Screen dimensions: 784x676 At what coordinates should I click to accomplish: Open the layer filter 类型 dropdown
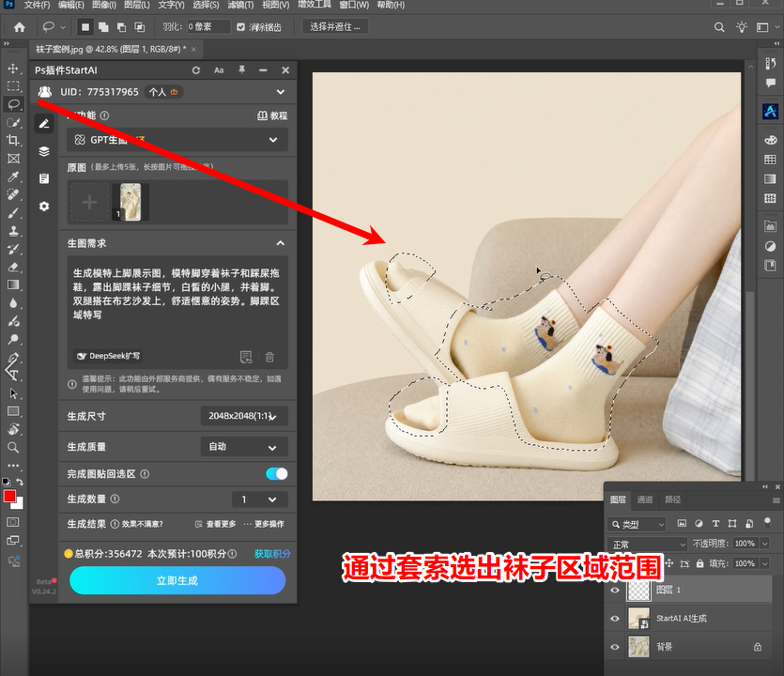pos(638,525)
